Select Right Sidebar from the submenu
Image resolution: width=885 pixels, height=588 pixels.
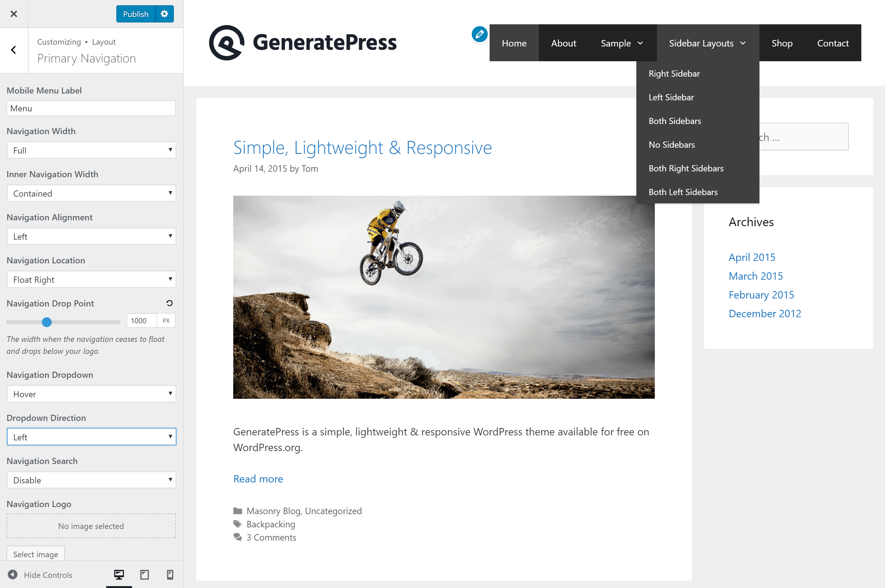pyautogui.click(x=698, y=74)
